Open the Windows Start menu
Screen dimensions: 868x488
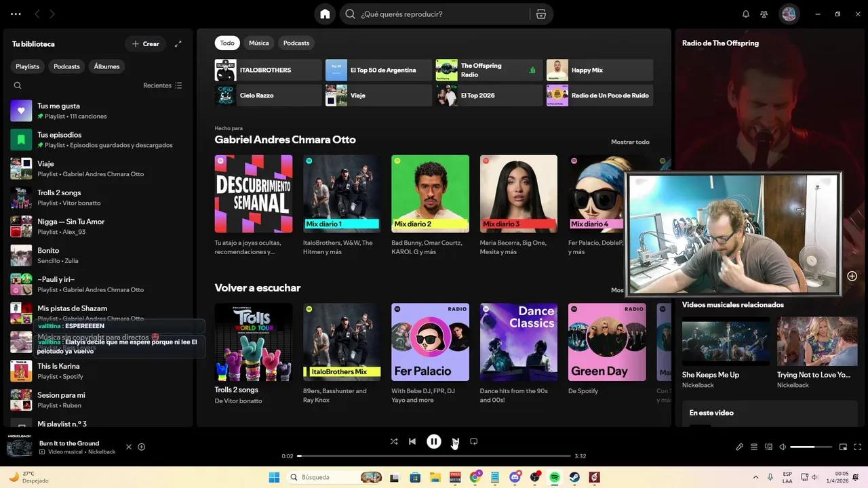[x=275, y=477]
